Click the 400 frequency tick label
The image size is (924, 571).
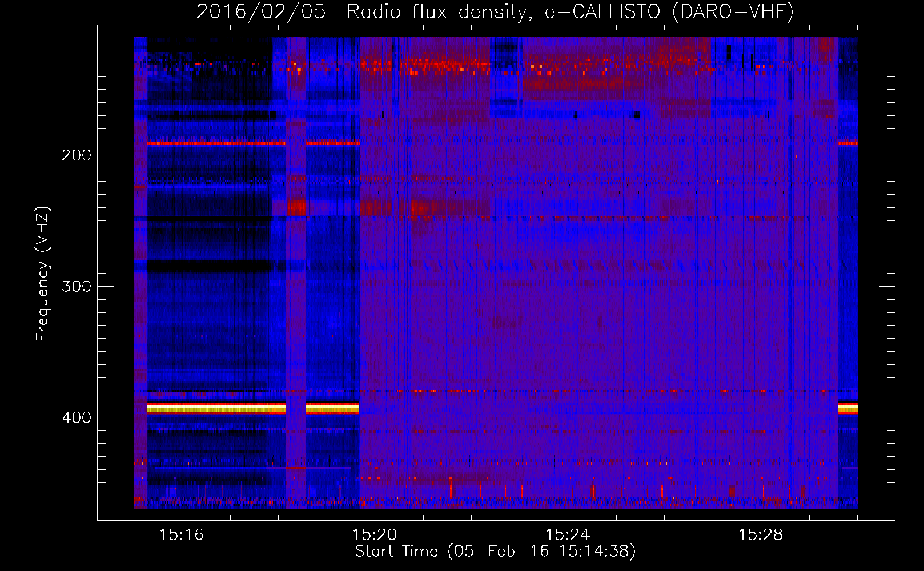(x=77, y=417)
